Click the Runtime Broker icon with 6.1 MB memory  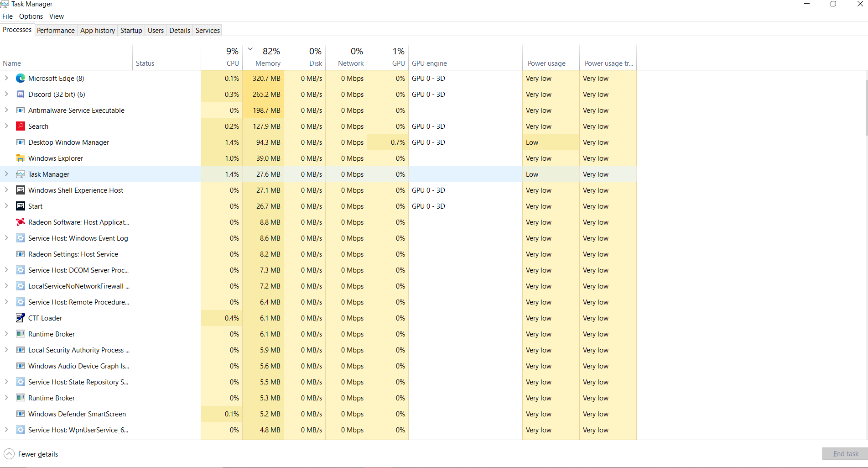pos(21,334)
